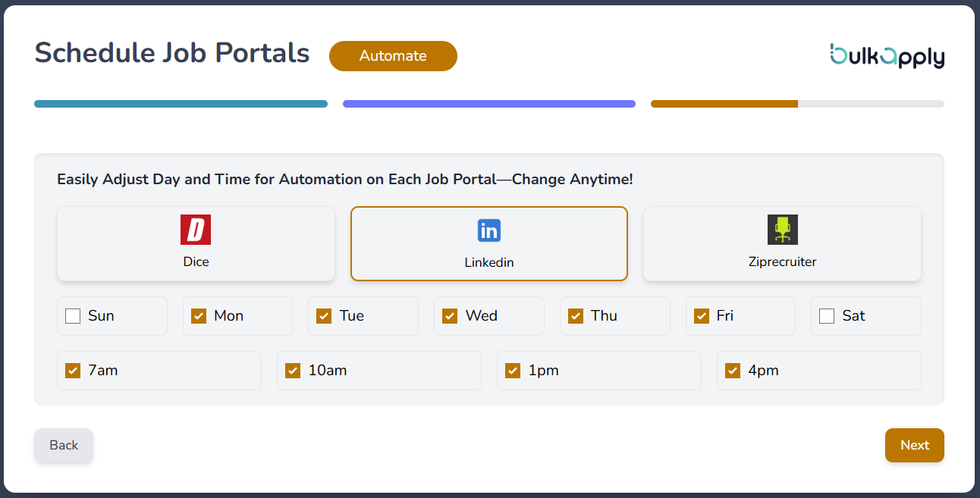
Task: Toggle the 10am time slot
Action: point(293,371)
